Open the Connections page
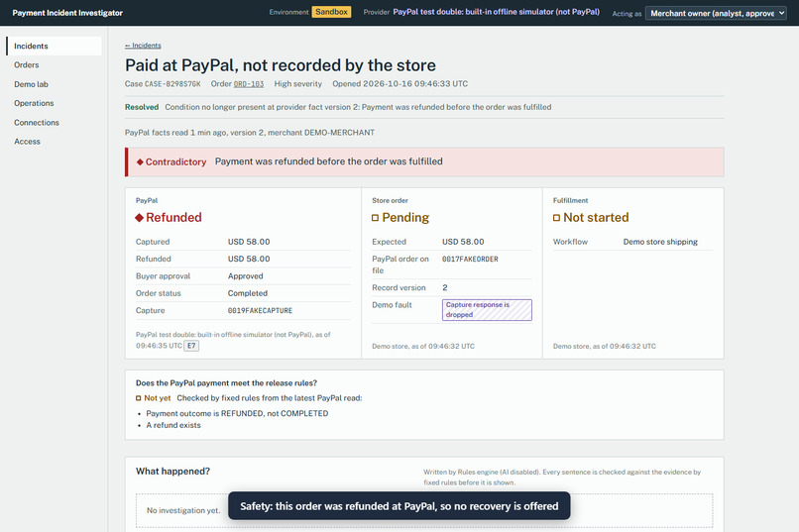This screenshot has width=799, height=532. 37,123
